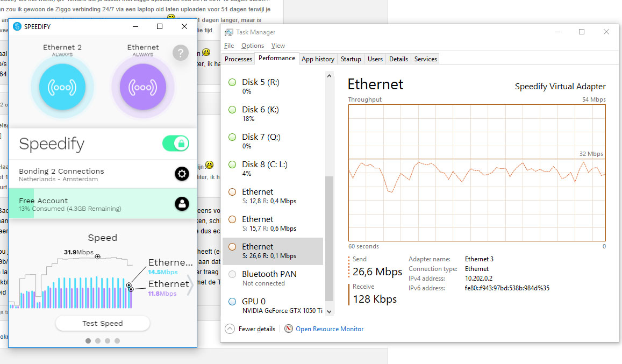
Task: Click the Task Manager title bar icon
Action: 229,32
